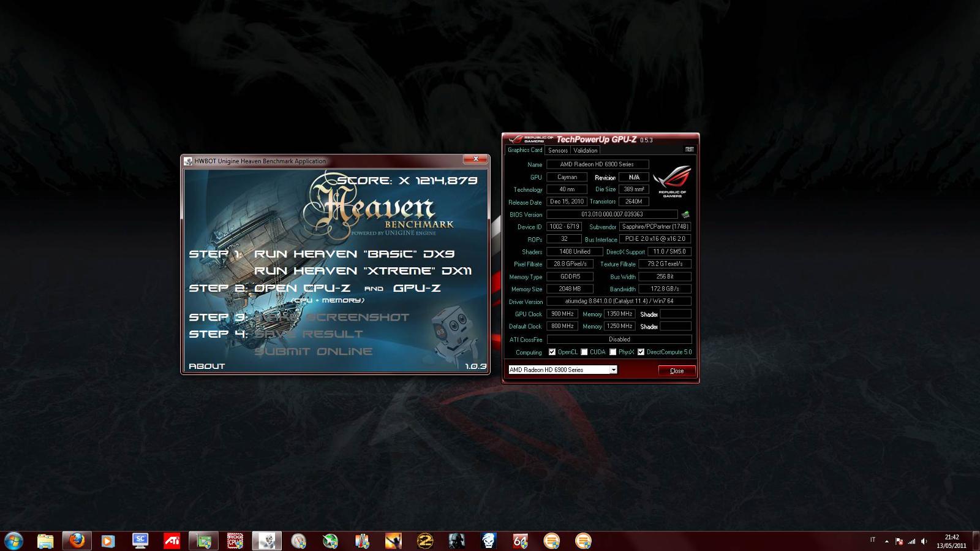Select the Graphics Card tab
Screen dimensions: 980x551
click(525, 150)
